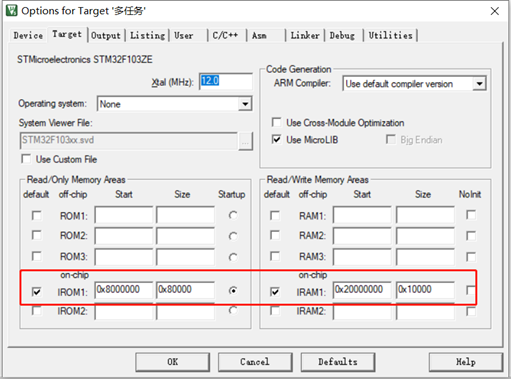Viewport: 511px width, 379px height.
Task: Switch to the Linker tab
Action: coord(305,35)
